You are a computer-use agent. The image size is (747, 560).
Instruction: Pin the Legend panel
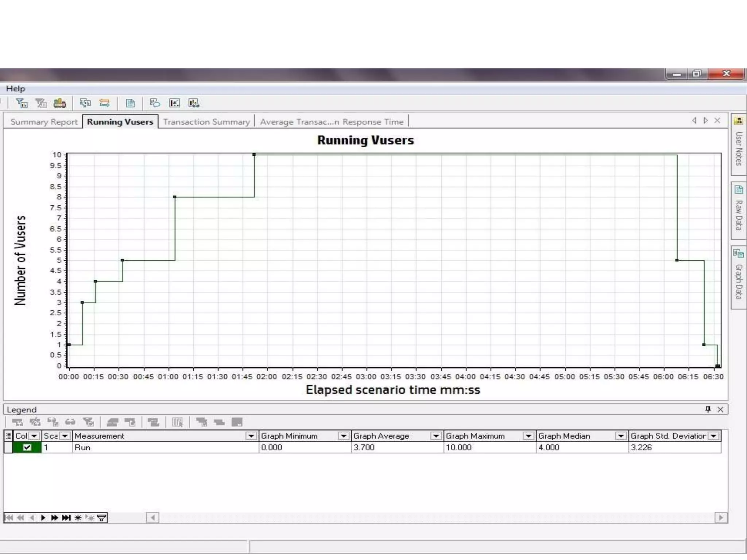pyautogui.click(x=708, y=409)
